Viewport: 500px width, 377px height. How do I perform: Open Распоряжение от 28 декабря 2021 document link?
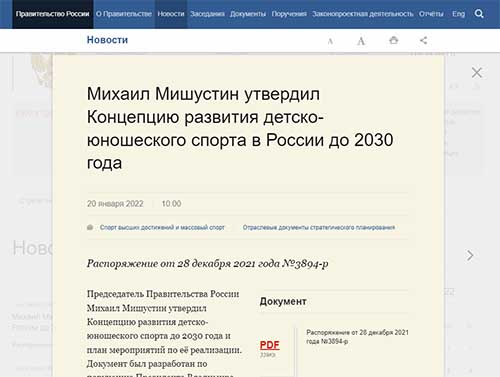tap(357, 337)
